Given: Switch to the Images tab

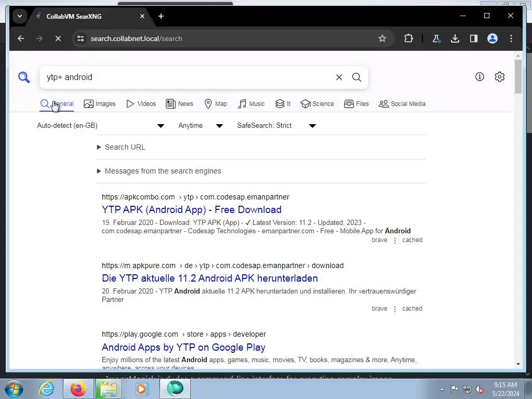Looking at the screenshot, I should [99, 104].
